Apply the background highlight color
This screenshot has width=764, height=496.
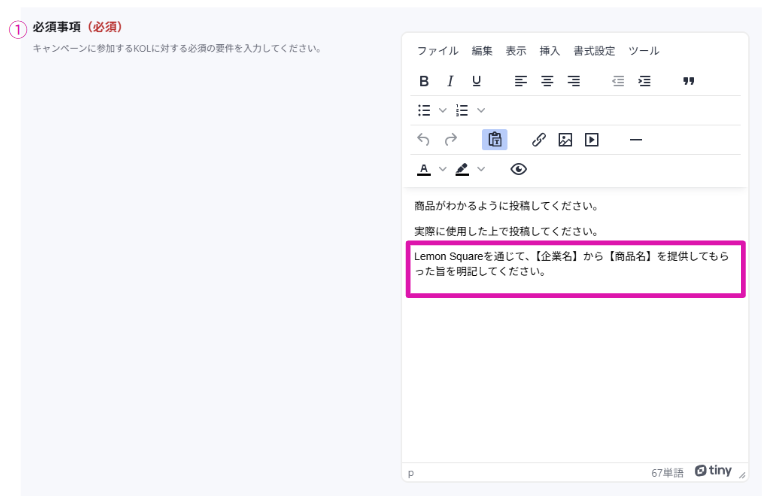coord(462,169)
